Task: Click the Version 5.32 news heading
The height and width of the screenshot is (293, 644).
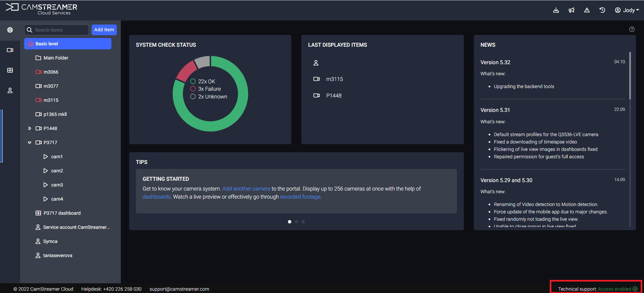Action: click(495, 62)
